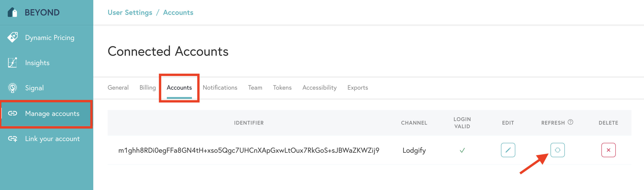Open the Refresh help tooltip icon

[570, 122]
